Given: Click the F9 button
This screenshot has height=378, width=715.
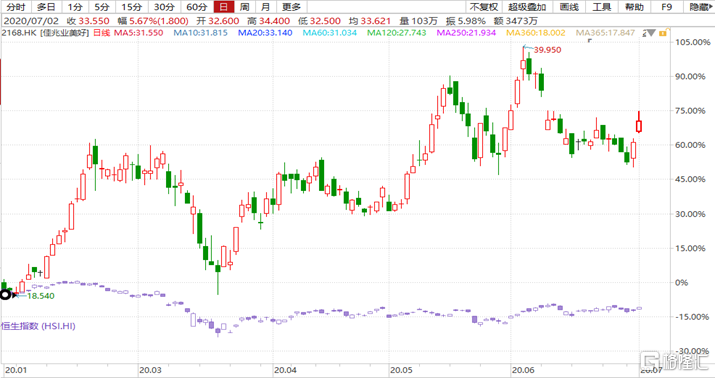Looking at the screenshot, I should pyautogui.click(x=667, y=7).
